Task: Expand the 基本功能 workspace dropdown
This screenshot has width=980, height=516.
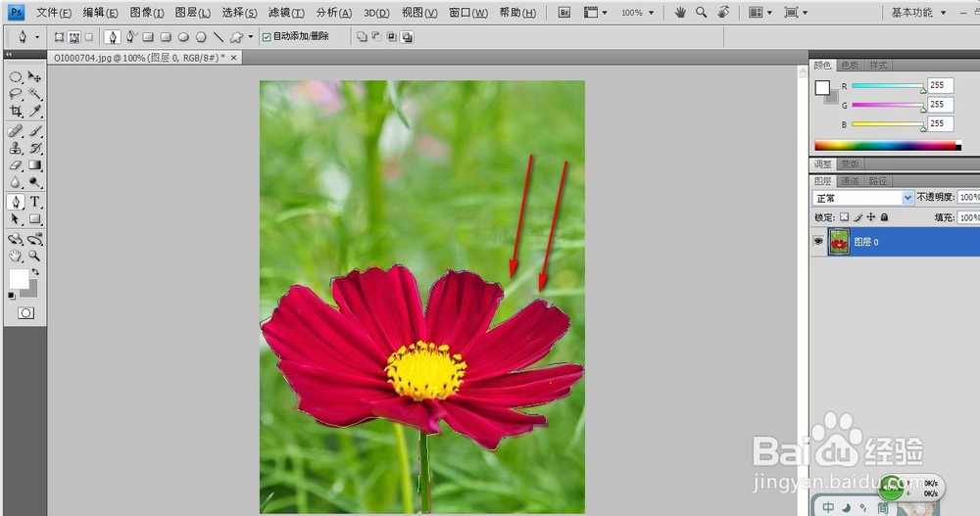Action: [919, 13]
